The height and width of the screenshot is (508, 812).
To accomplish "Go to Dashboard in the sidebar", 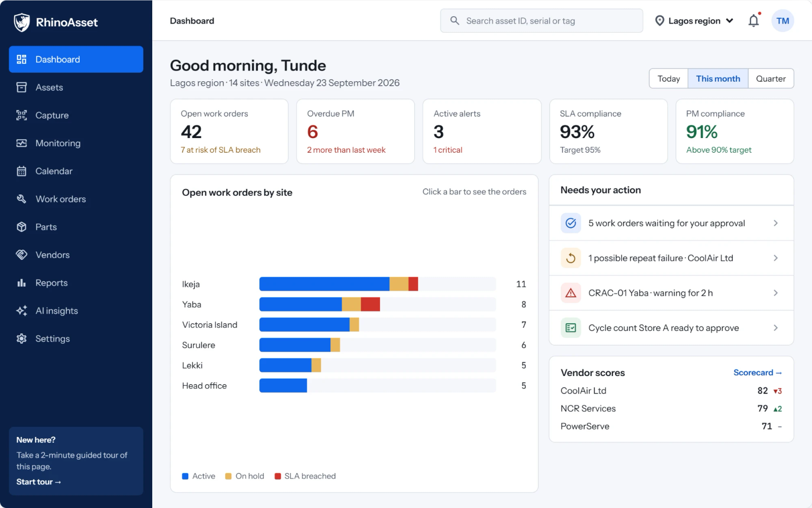I will click(x=76, y=59).
